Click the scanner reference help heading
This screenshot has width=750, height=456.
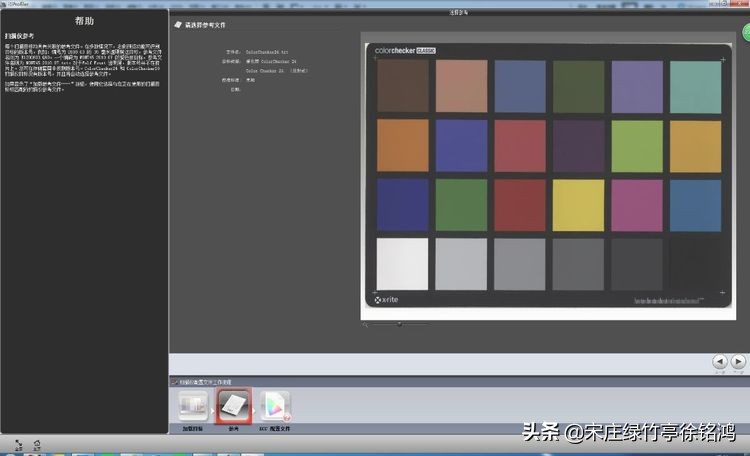(20, 36)
